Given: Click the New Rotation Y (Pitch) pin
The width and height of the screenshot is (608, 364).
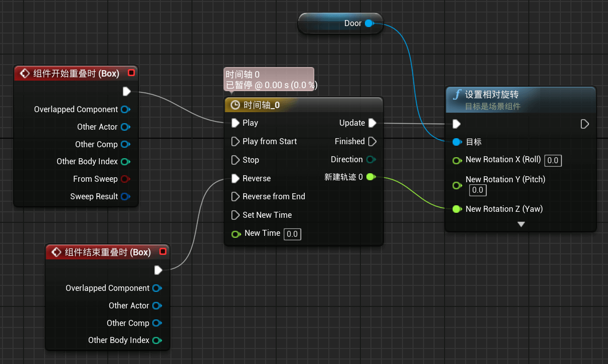Looking at the screenshot, I should [457, 185].
